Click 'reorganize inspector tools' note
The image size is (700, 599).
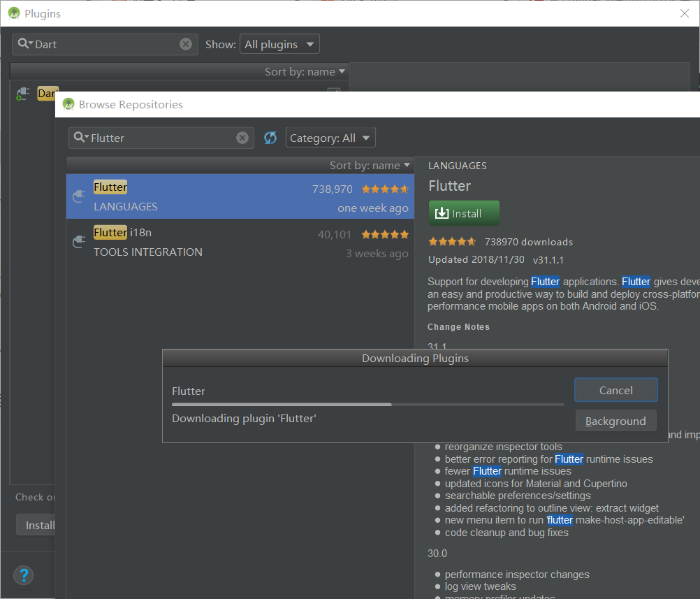click(504, 447)
